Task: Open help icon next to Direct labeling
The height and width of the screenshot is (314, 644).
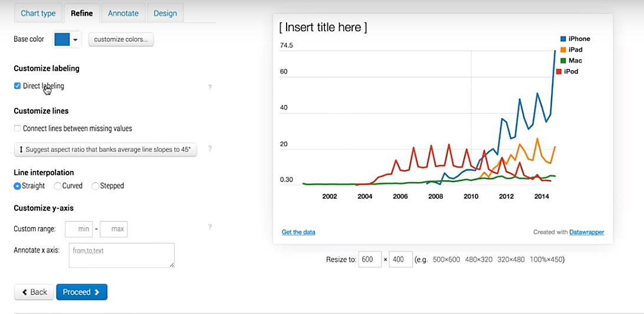Action: pyautogui.click(x=210, y=87)
